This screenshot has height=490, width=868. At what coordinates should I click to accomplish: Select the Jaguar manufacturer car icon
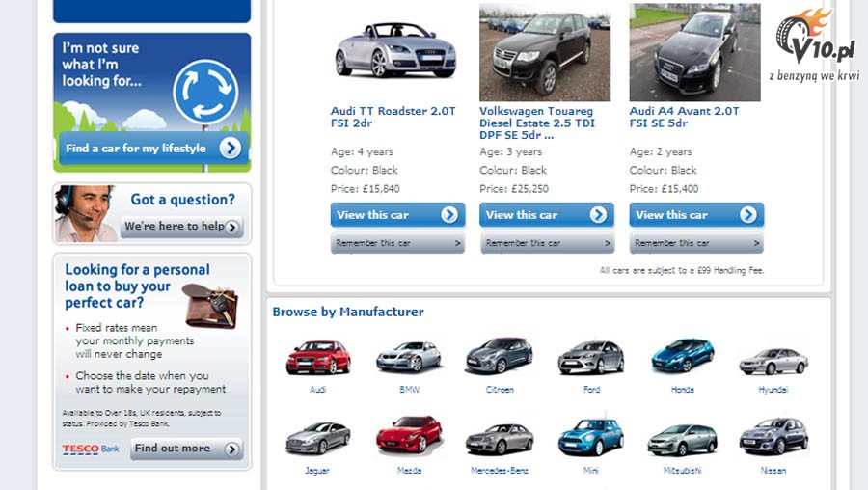pyautogui.click(x=317, y=437)
